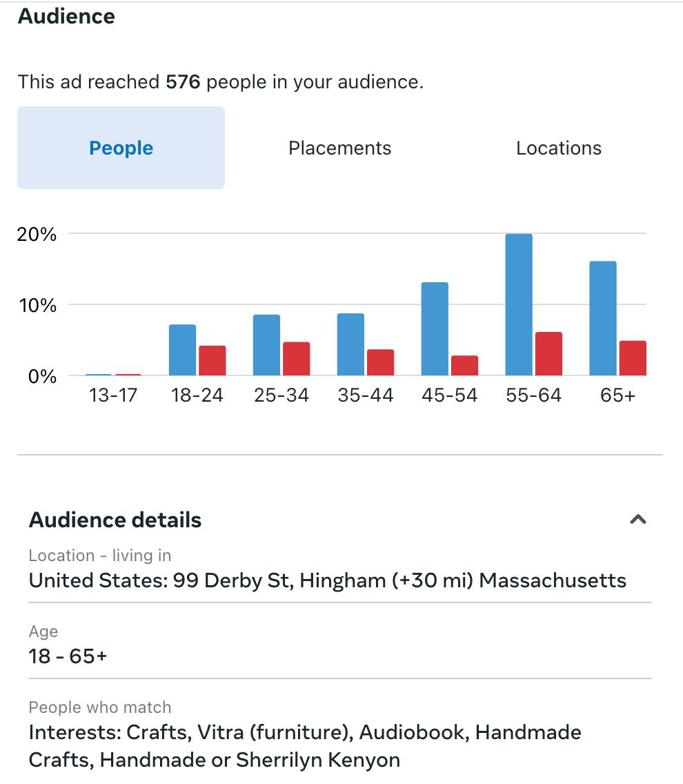The height and width of the screenshot is (784, 683).
Task: Click the 18 - 65+ age value
Action: [68, 656]
